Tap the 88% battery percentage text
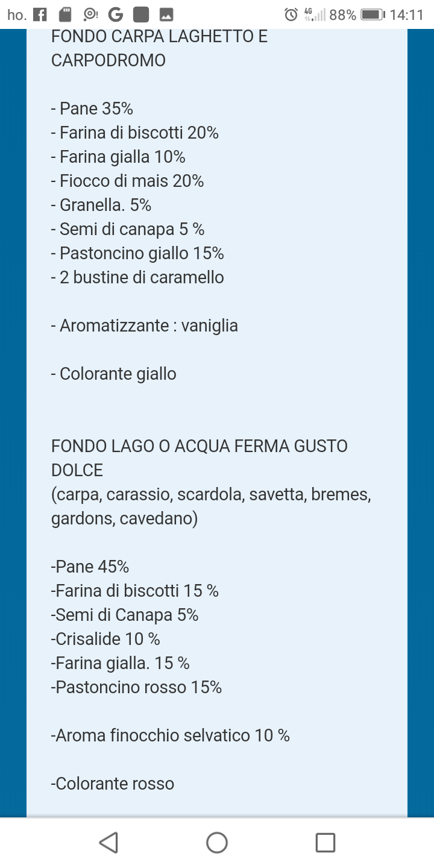This screenshot has width=434, height=868. click(x=343, y=14)
